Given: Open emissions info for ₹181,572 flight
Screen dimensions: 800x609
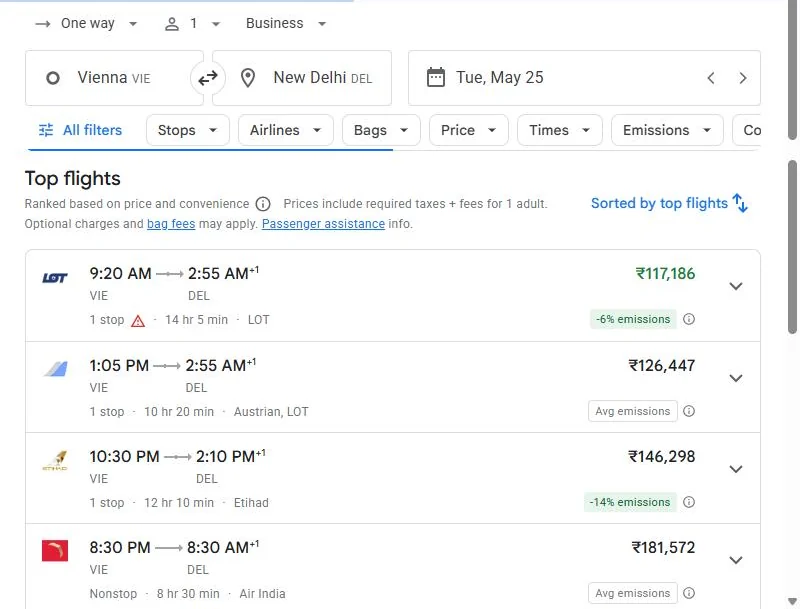Looking at the screenshot, I should [689, 593].
